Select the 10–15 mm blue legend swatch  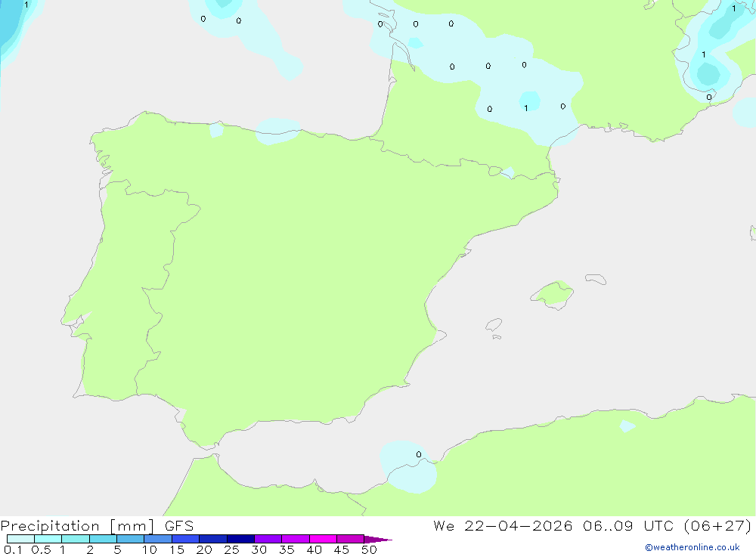click(158, 539)
